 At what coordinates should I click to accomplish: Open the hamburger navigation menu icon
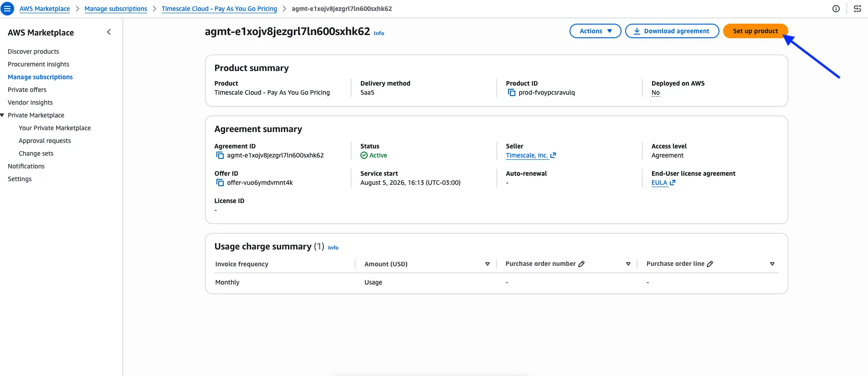[7, 9]
